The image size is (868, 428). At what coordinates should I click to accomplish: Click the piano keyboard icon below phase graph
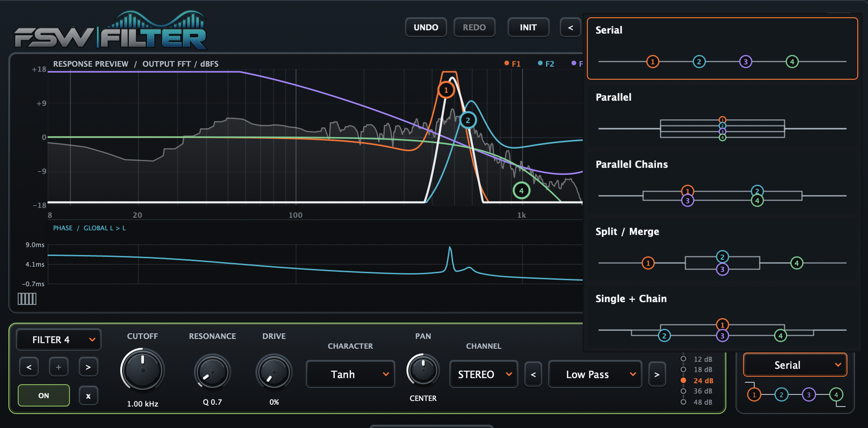click(27, 299)
